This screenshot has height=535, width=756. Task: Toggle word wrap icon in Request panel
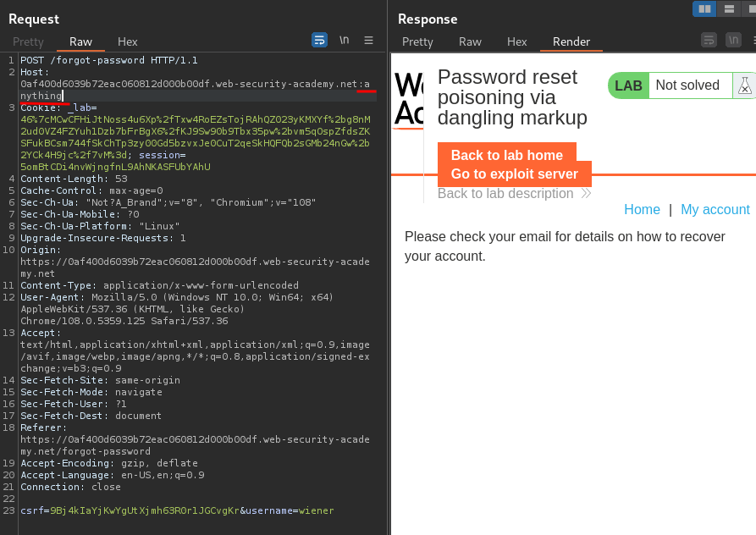click(319, 40)
